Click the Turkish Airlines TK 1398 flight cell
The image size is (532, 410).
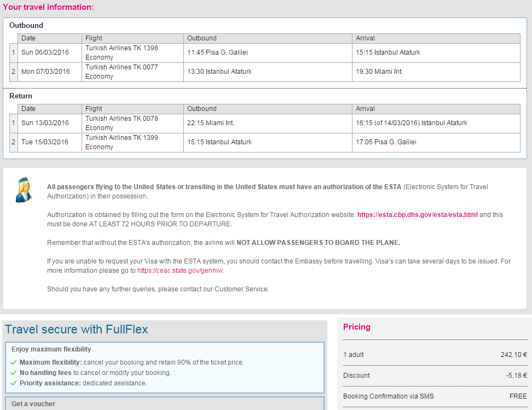pos(132,53)
